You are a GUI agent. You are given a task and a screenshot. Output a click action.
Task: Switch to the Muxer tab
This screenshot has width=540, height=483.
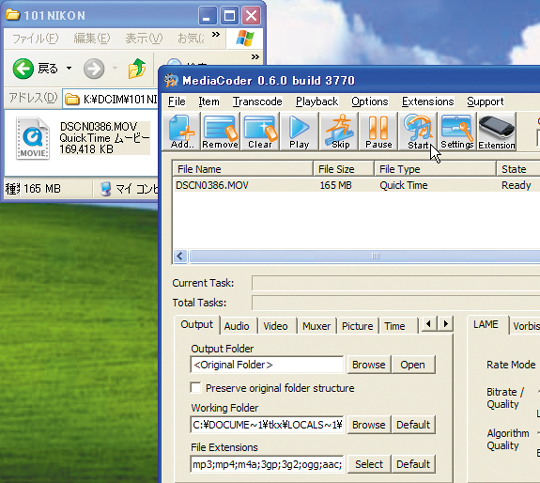[316, 326]
